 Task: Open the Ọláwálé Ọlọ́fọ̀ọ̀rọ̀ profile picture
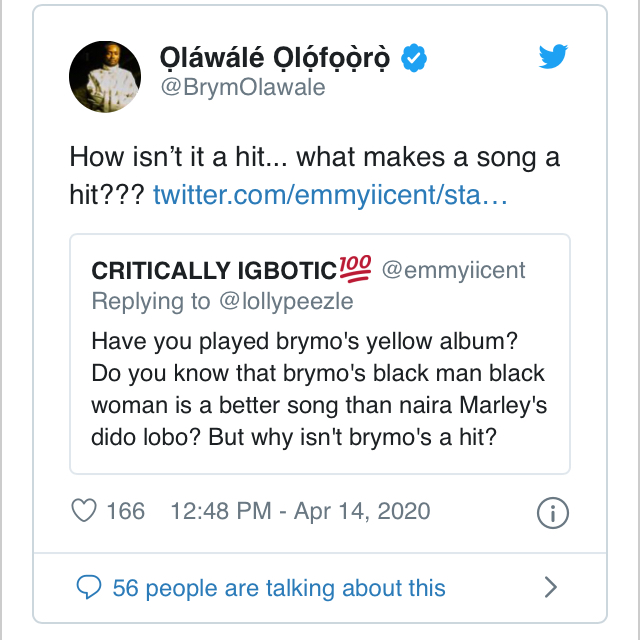[104, 77]
